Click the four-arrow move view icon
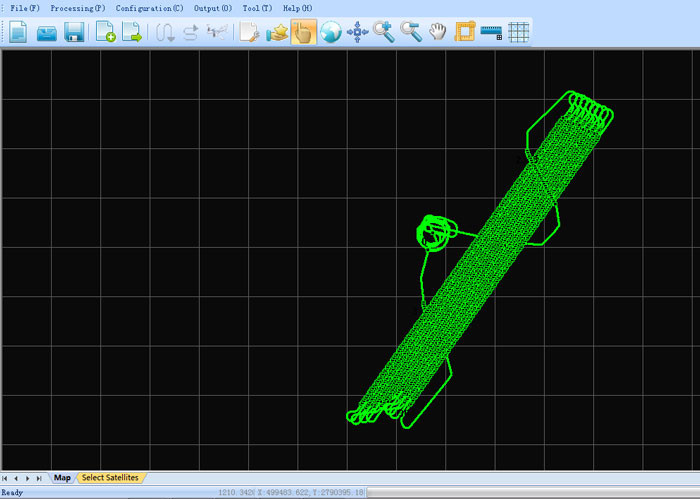The image size is (700, 499). click(x=357, y=32)
